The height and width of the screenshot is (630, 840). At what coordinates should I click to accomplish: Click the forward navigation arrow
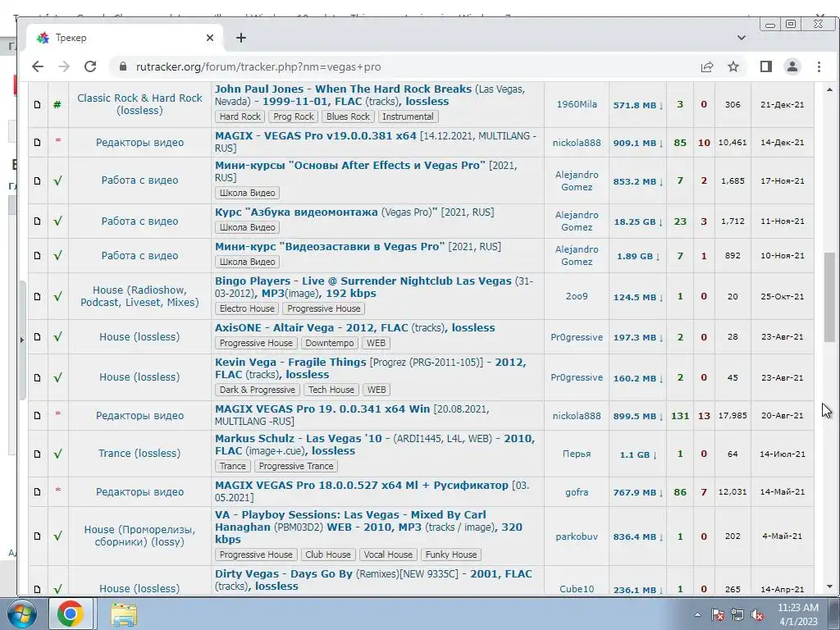[64, 66]
